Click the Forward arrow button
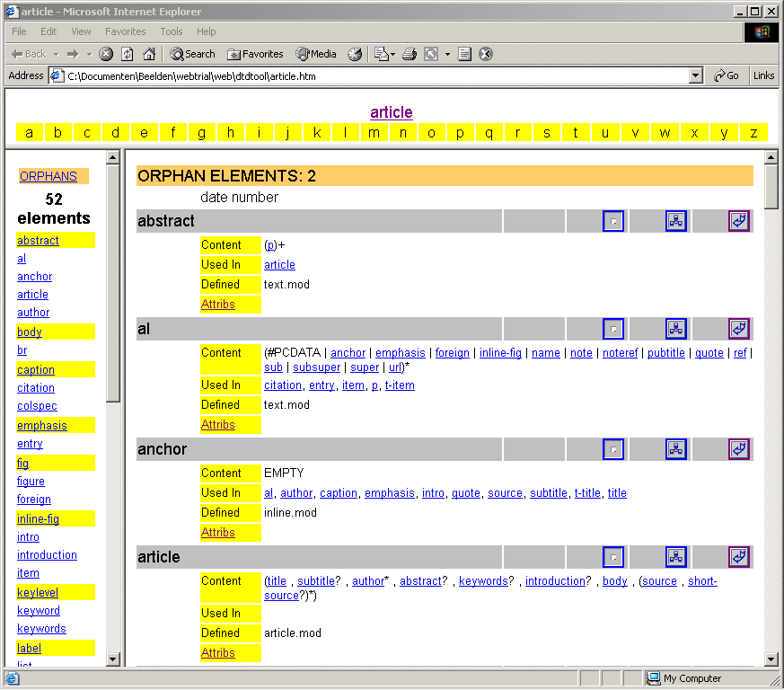This screenshot has height=690, width=784. [x=73, y=54]
